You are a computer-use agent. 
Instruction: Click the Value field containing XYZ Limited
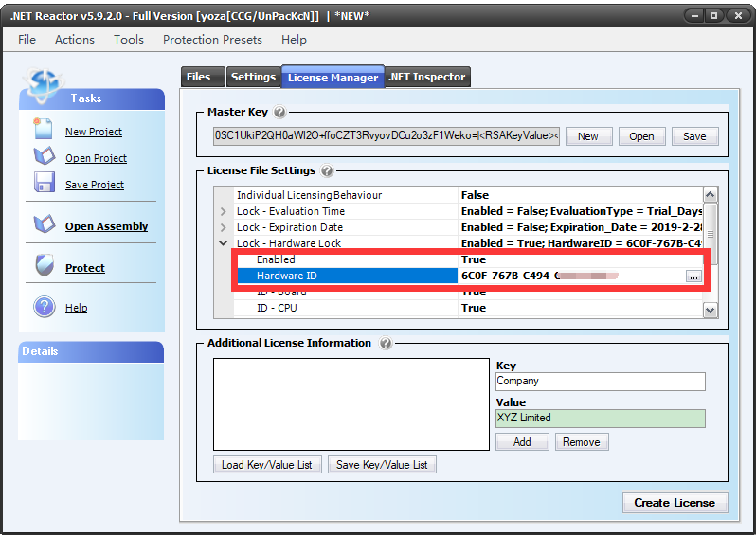(601, 418)
